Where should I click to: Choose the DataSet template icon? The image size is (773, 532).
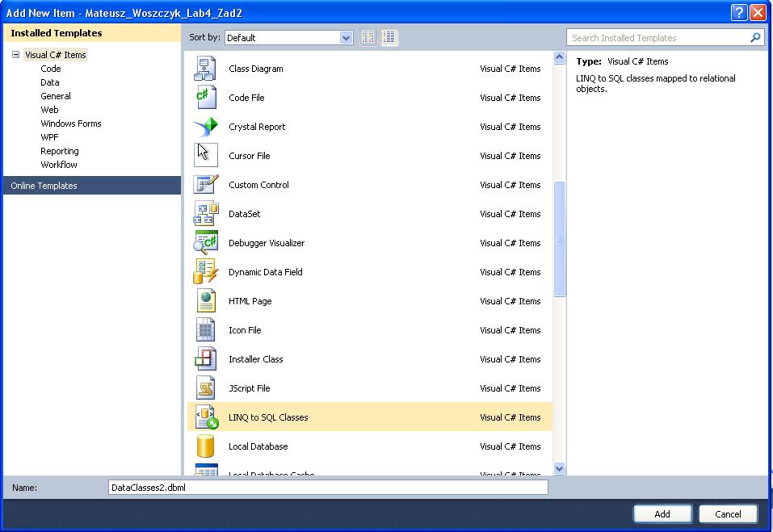pyautogui.click(x=205, y=214)
